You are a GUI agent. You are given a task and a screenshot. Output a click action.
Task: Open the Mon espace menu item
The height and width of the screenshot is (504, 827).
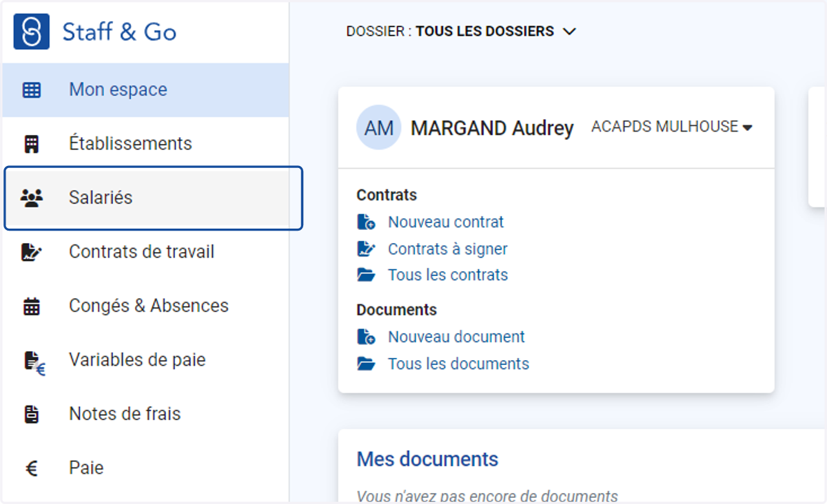coord(145,90)
